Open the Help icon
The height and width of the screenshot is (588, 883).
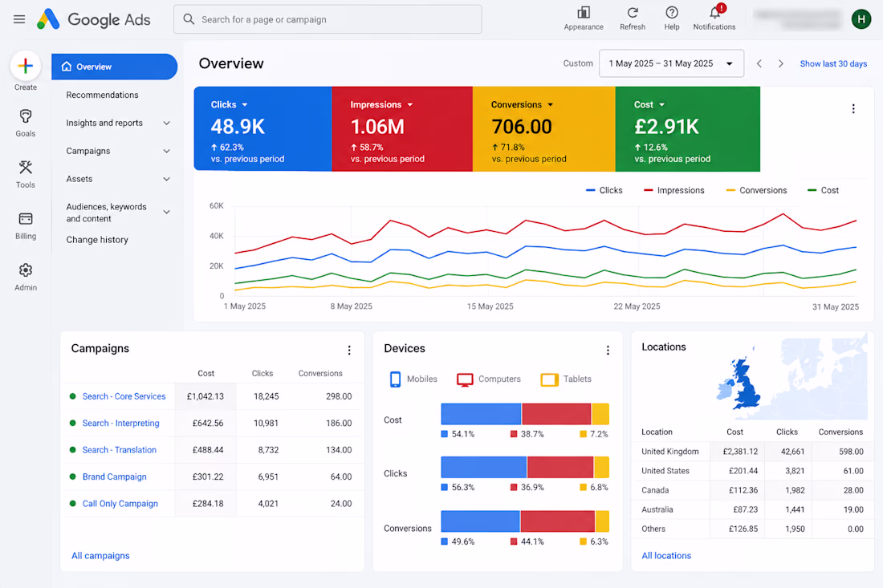(672, 12)
